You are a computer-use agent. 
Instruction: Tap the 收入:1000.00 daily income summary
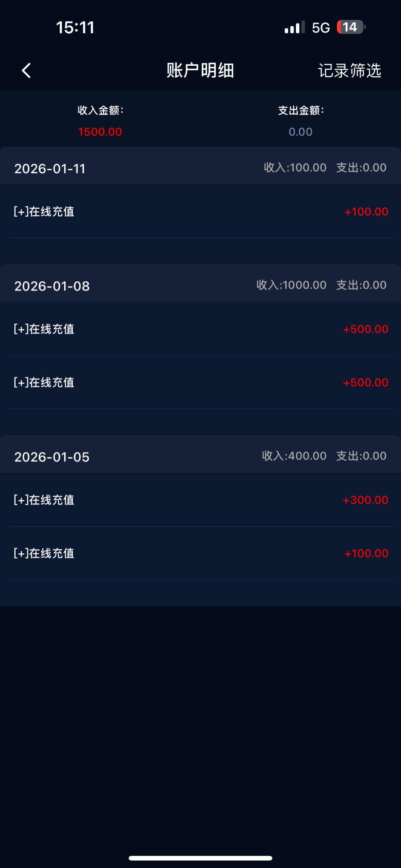point(291,285)
